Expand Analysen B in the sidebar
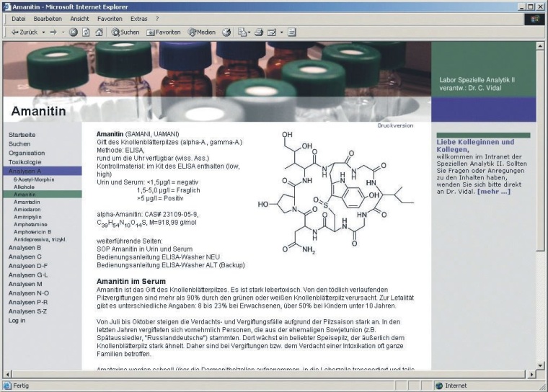The width and height of the screenshot is (548, 392). pyautogui.click(x=25, y=247)
